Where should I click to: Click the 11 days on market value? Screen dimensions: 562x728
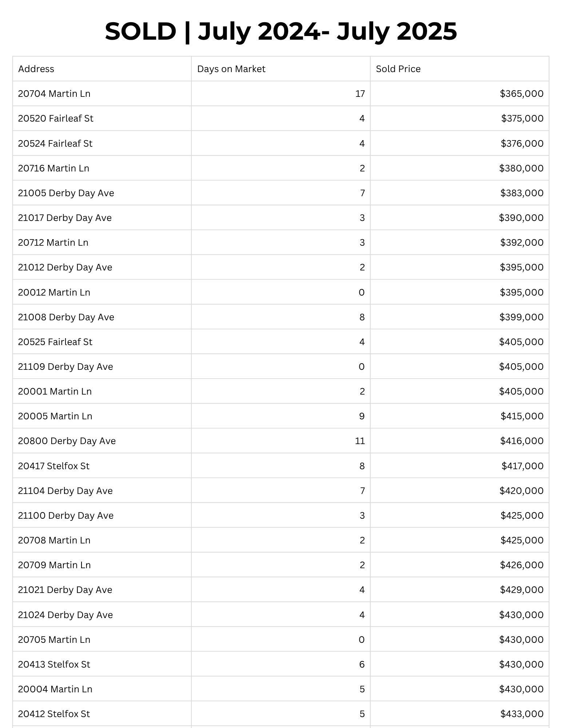[360, 441]
